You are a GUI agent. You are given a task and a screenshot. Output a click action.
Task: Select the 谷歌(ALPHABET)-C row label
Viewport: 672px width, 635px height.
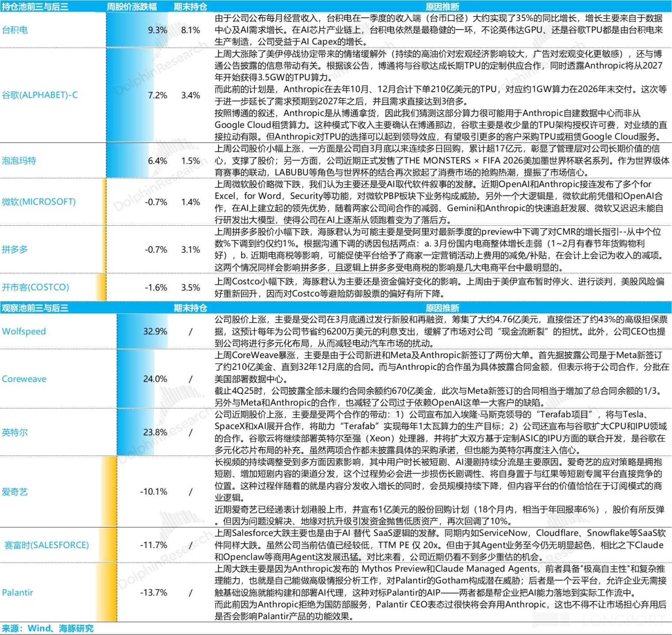40,95
